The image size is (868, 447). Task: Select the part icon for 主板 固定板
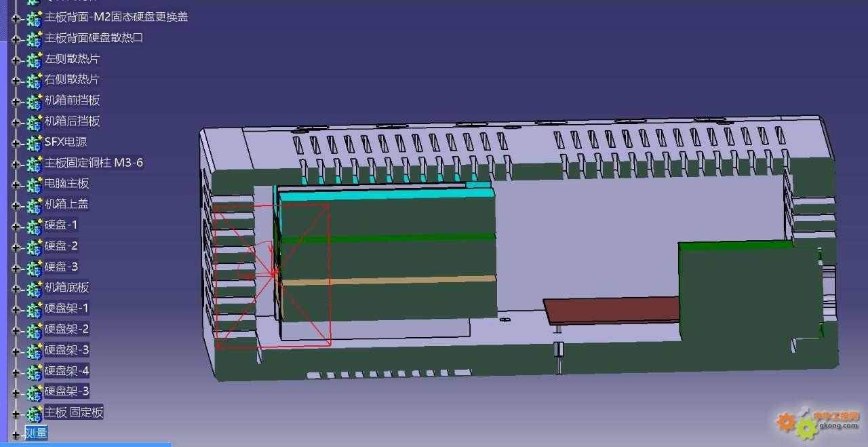[34, 414]
